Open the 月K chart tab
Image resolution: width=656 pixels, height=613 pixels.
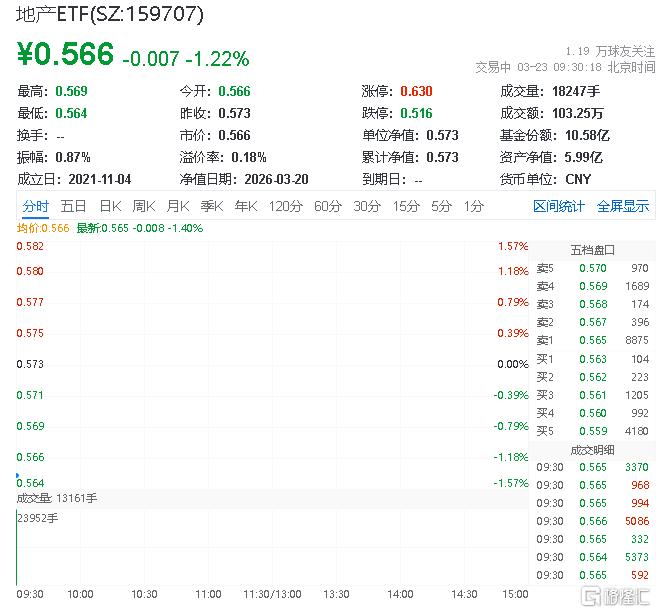[x=178, y=206]
